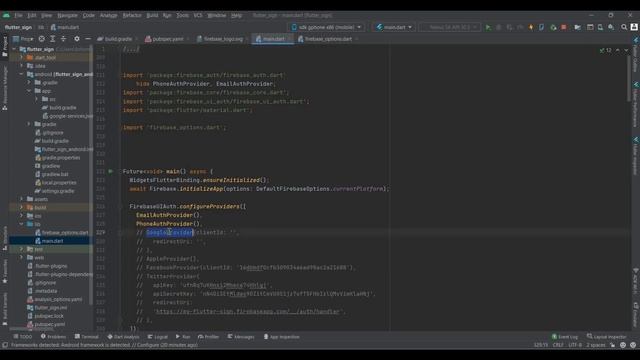Collapse the android folder in tree
Viewport: 640px width, 360px height.
(x=22, y=74)
